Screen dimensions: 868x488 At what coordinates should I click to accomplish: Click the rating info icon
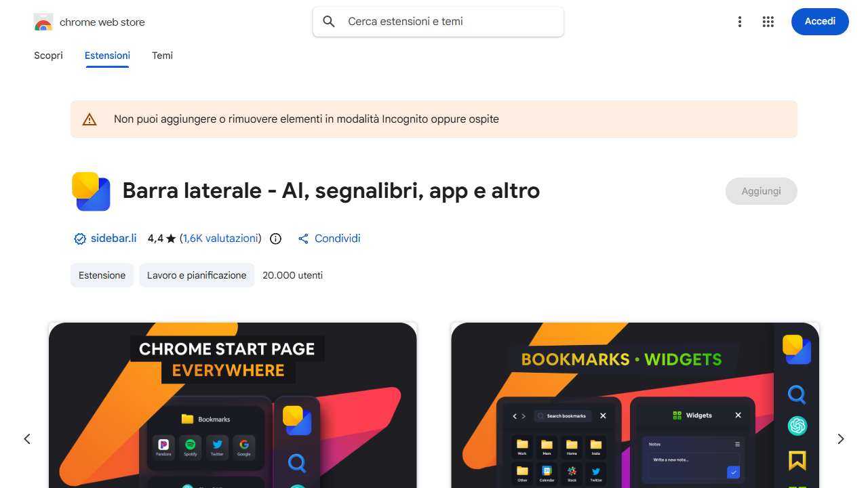[275, 239]
